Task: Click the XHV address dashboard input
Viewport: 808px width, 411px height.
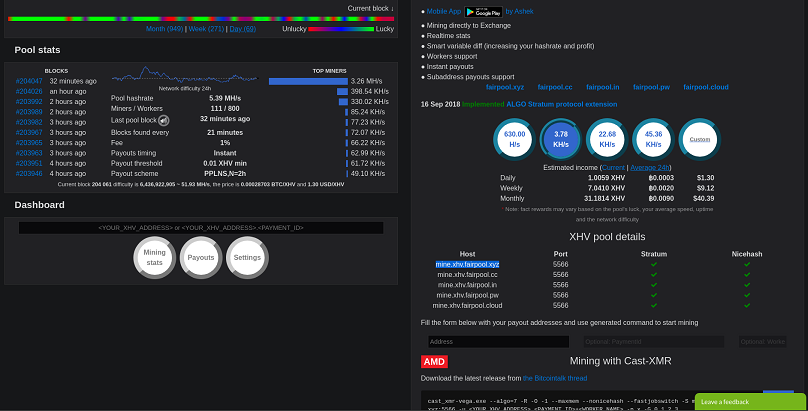Action: coord(201,228)
